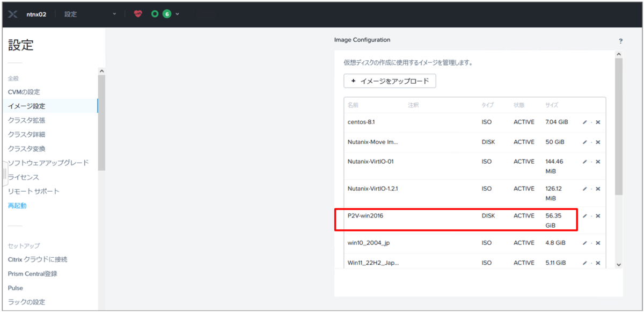The width and height of the screenshot is (644, 312).
Task: Edit the Nutanix-VirtIO-01 image pencil icon
Action: 585,162
